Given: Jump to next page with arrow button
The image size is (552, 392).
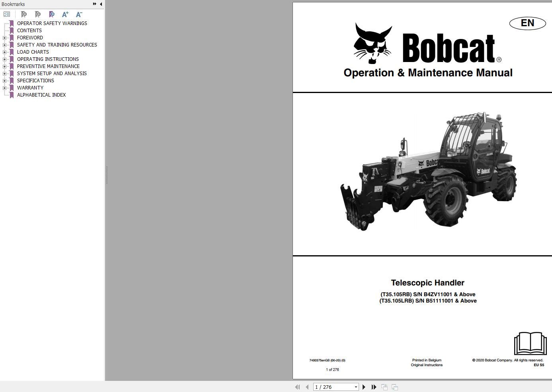Looking at the screenshot, I should pyautogui.click(x=363, y=386).
